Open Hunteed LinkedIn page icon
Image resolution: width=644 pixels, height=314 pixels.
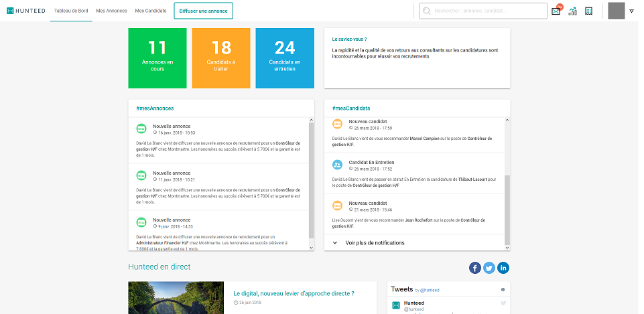point(503,268)
